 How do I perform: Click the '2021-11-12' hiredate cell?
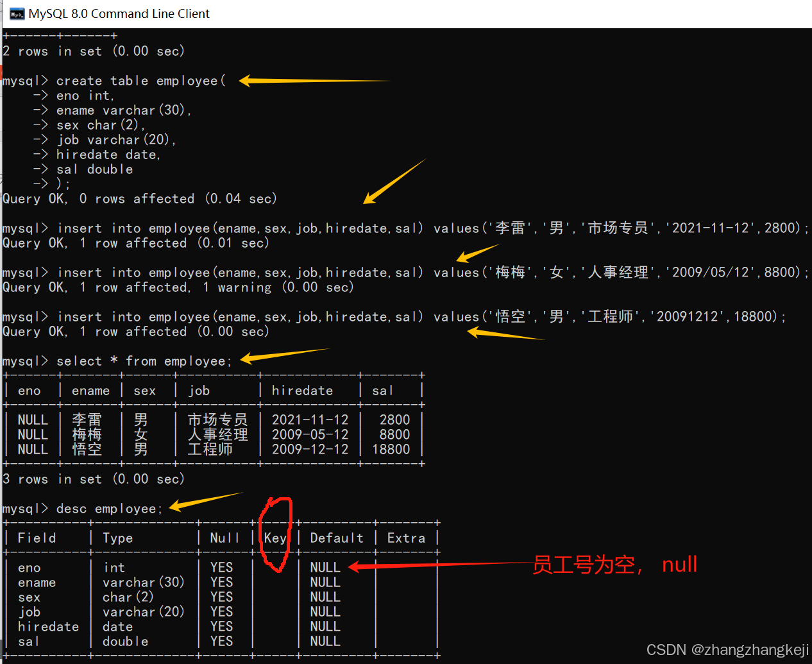[x=310, y=420]
